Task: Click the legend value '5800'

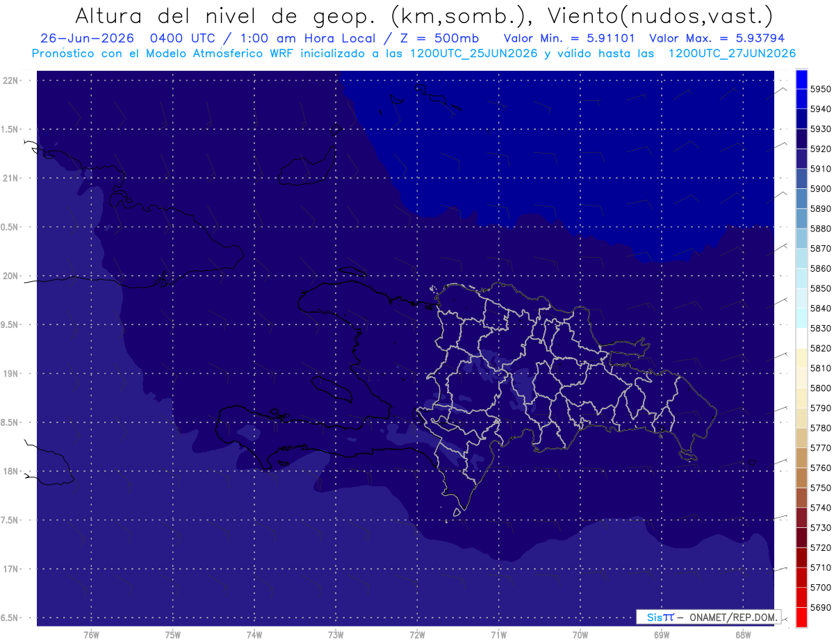Action: [820, 388]
